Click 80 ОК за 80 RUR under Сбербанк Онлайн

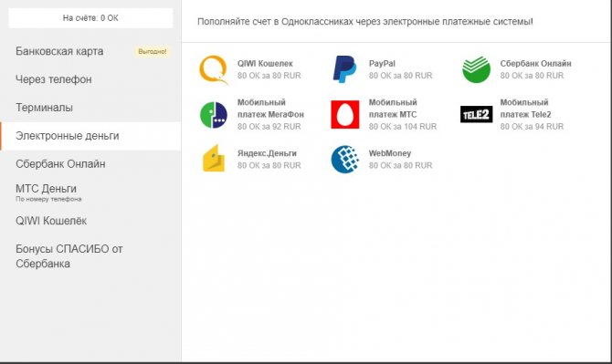[x=532, y=76]
